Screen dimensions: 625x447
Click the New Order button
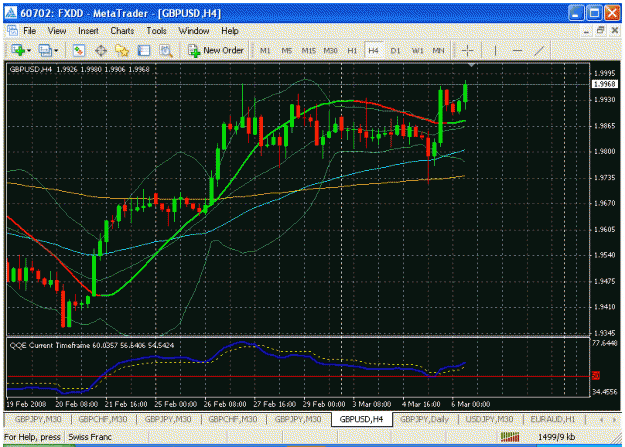tap(215, 50)
